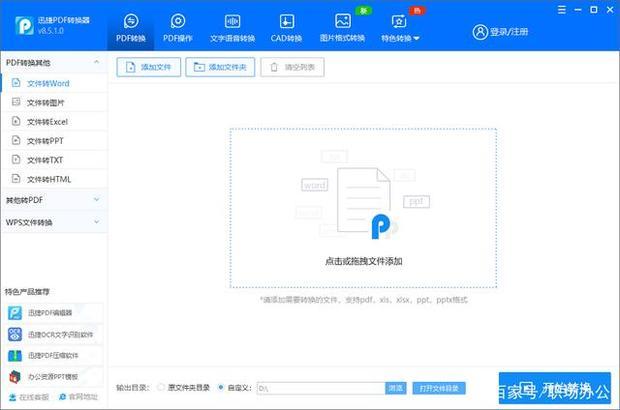Screen dimensions: 620x410
Task: Collapse the PDF转换其他 section
Action: coord(96,62)
